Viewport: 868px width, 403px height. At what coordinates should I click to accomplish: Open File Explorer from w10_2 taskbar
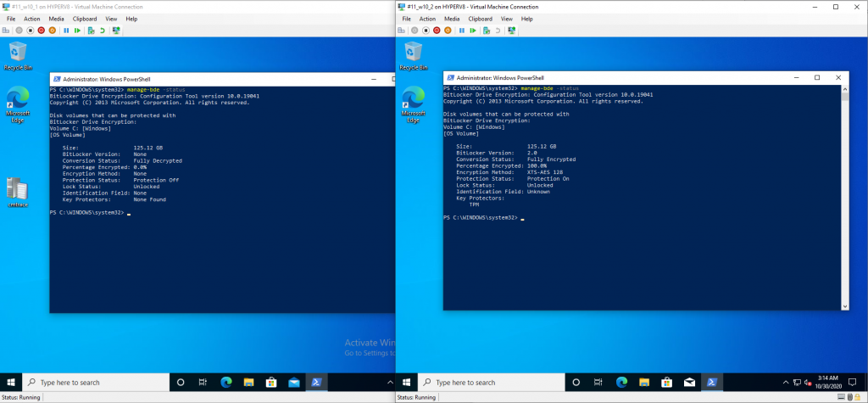point(644,383)
